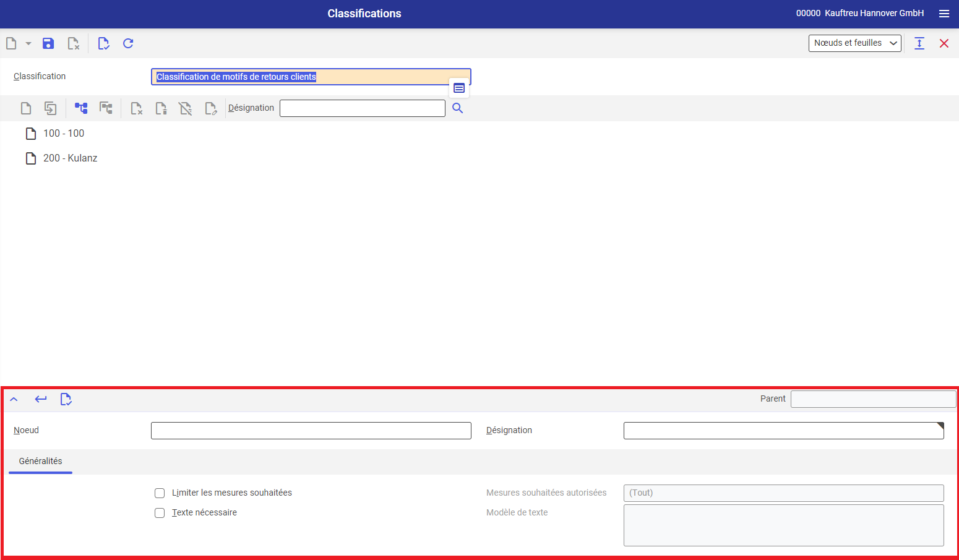Click the crossed-out page icon in the tree toolbar
Viewport: 959px width, 560px height.
186,108
